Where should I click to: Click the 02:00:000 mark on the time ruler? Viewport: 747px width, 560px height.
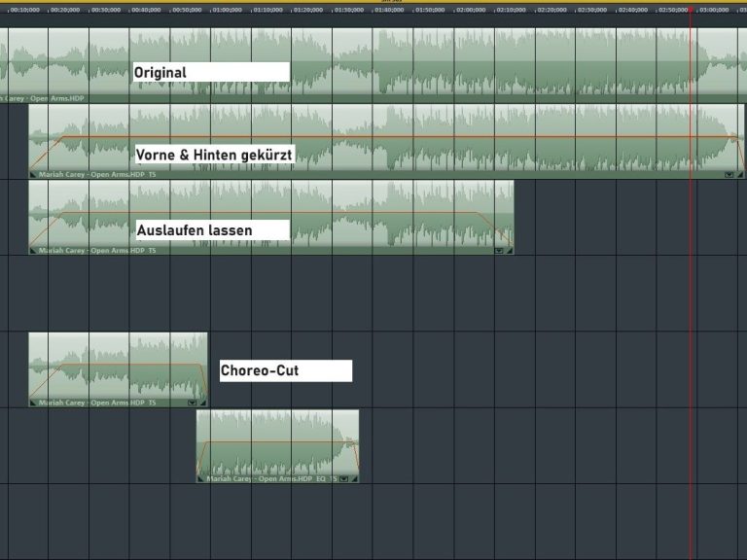[470, 10]
